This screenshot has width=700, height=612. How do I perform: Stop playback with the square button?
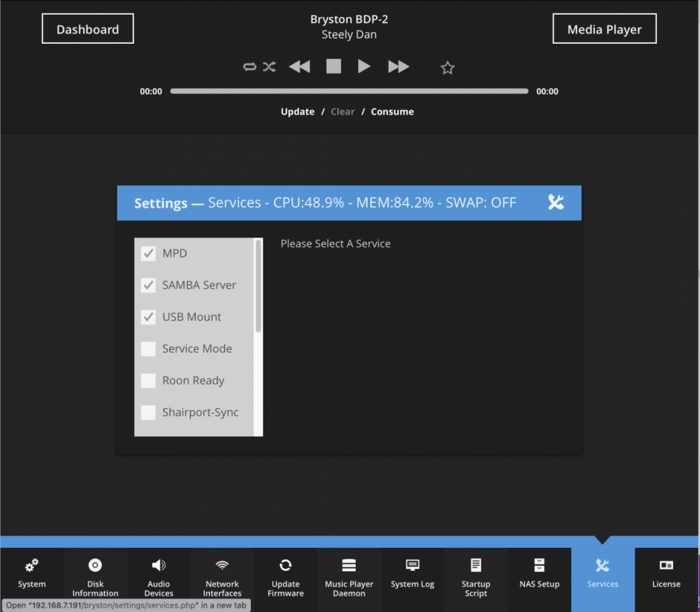click(x=333, y=66)
